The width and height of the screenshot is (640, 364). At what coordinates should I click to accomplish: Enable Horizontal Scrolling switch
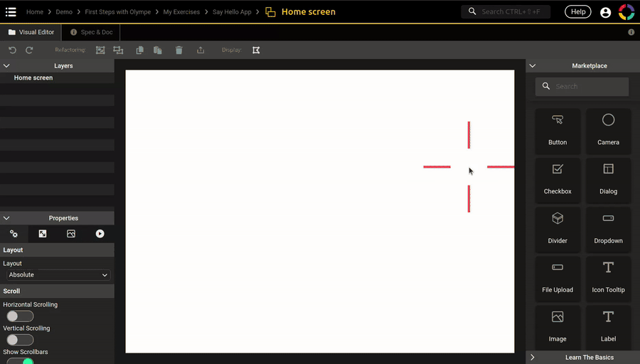[x=20, y=316]
